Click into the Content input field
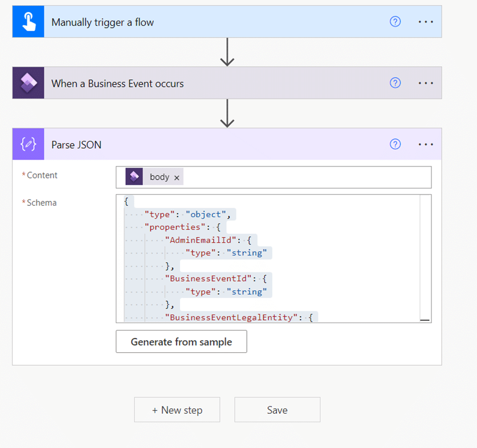Image resolution: width=477 pixels, height=448 pixels. (x=274, y=177)
